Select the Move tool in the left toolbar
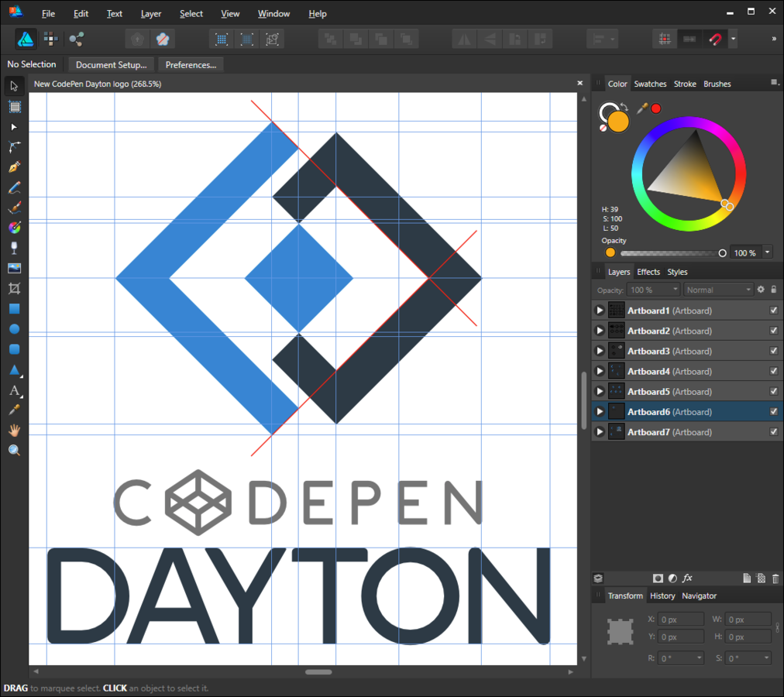 [14, 86]
